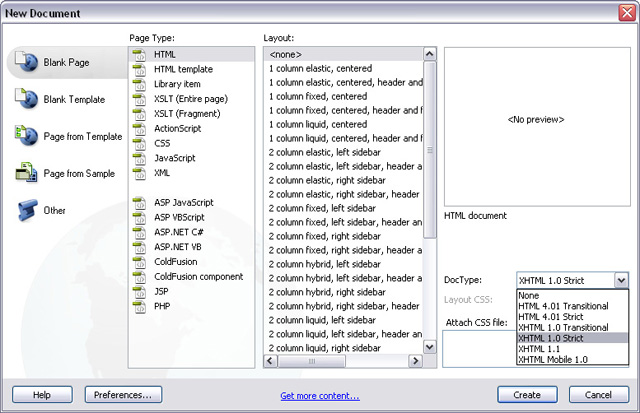Click the ASP.NET VB file icon
The image size is (640, 413).
(x=140, y=247)
